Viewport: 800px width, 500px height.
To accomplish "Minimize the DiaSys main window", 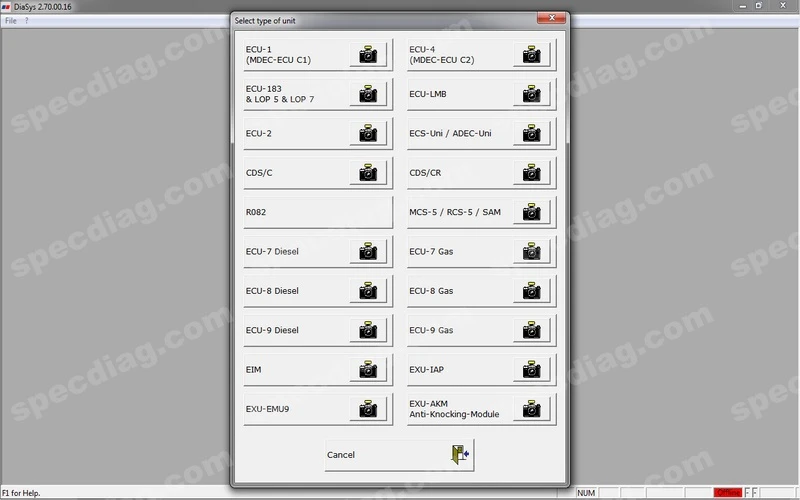I will [742, 6].
